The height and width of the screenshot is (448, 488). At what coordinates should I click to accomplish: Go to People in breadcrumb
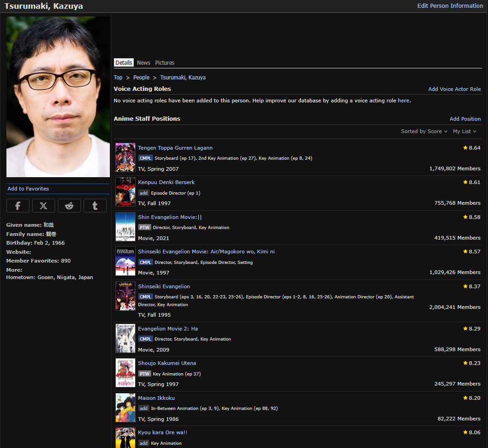[141, 78]
